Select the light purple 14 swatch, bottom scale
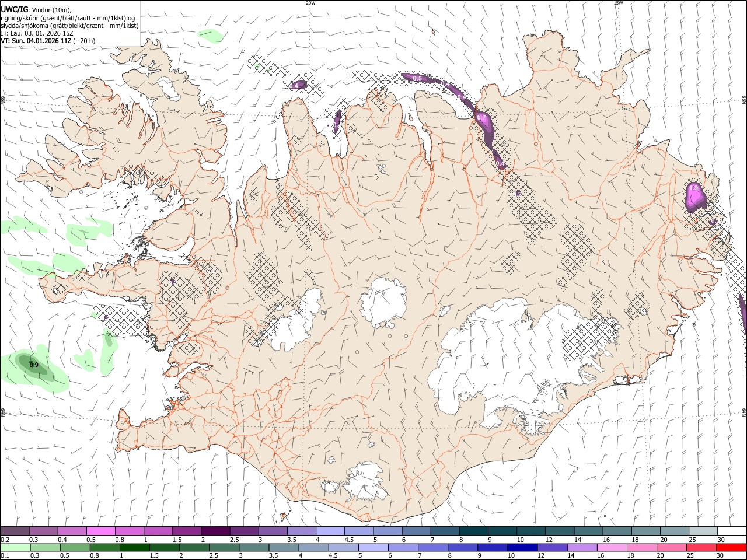Viewport: 747px width, 560px height. 582,547
